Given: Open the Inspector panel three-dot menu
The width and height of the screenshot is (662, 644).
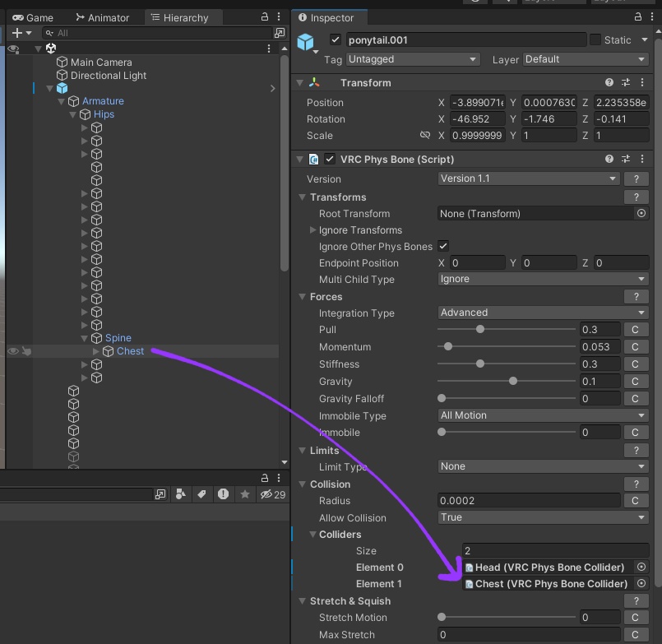Looking at the screenshot, I should pos(652,17).
